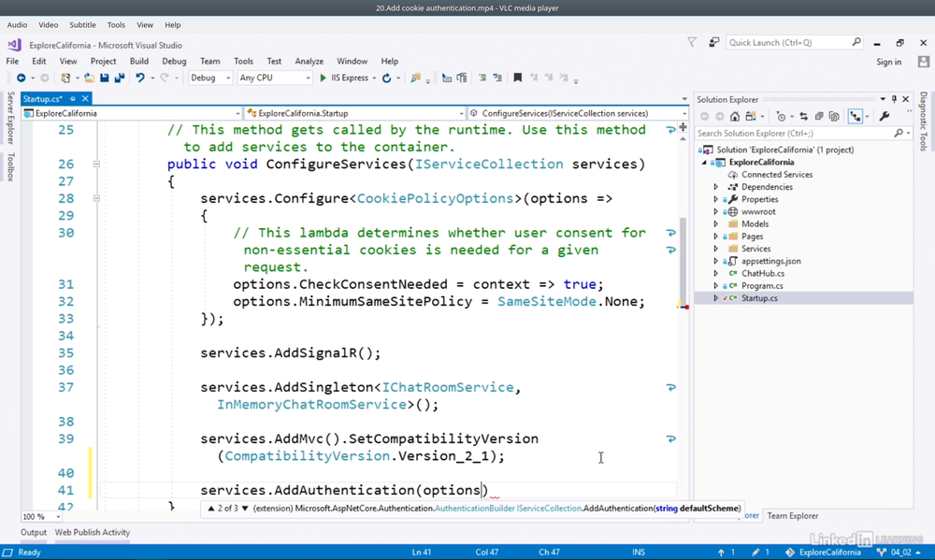The image size is (935, 560).
Task: Open the Output panel tab
Action: point(34,533)
